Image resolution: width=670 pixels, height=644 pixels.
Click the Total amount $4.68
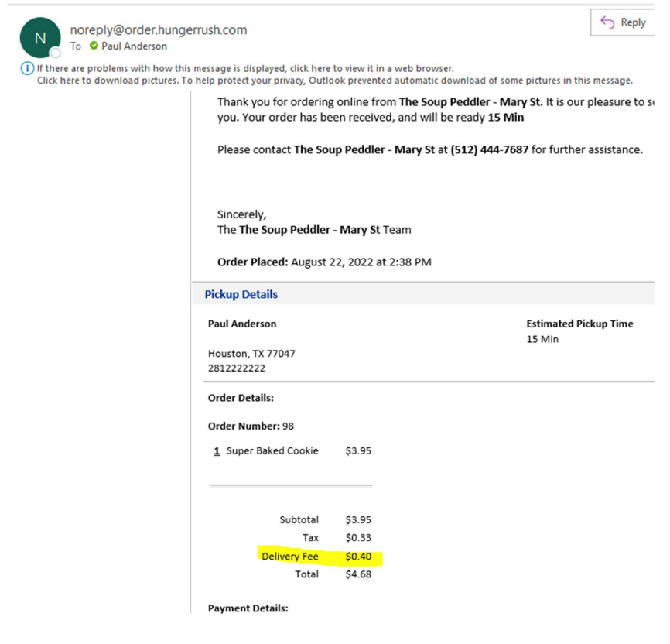358,574
